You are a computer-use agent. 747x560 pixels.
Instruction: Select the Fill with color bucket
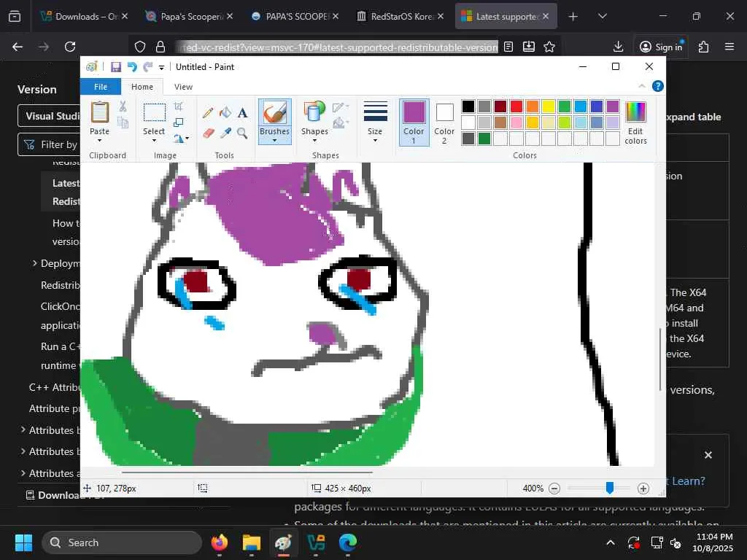[225, 113]
